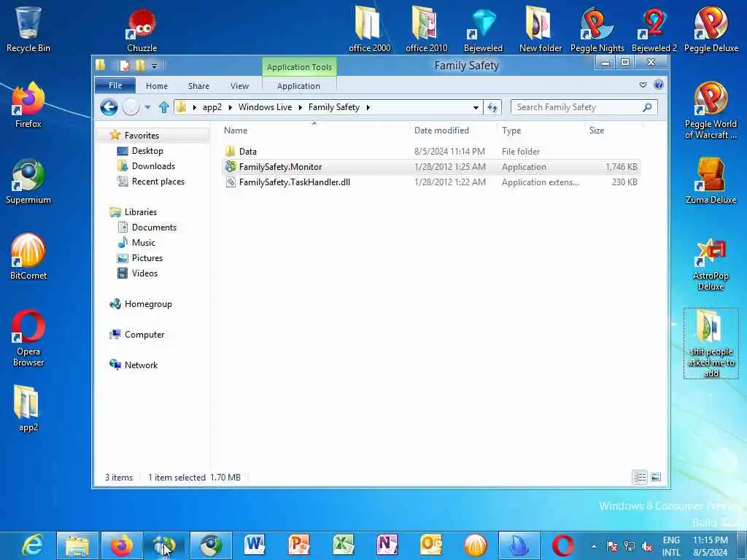Click app2 in the address breadcrumb
The height and width of the screenshot is (560, 747).
point(212,107)
